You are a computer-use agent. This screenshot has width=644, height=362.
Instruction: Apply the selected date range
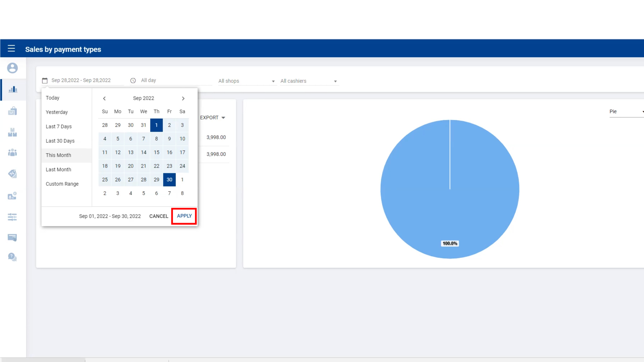pyautogui.click(x=184, y=216)
